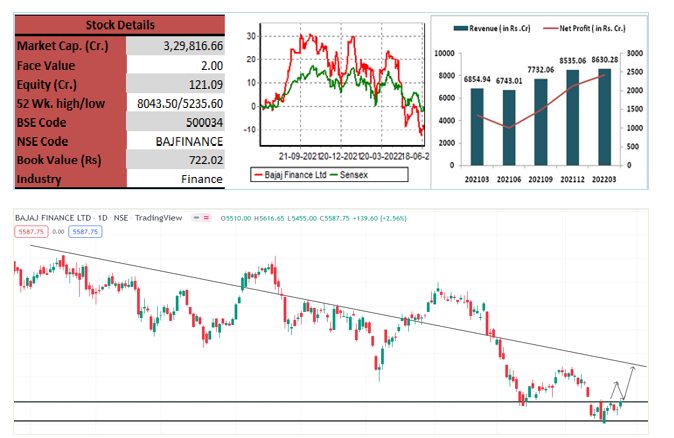Click the red sell price box 5587.75

click(x=31, y=232)
